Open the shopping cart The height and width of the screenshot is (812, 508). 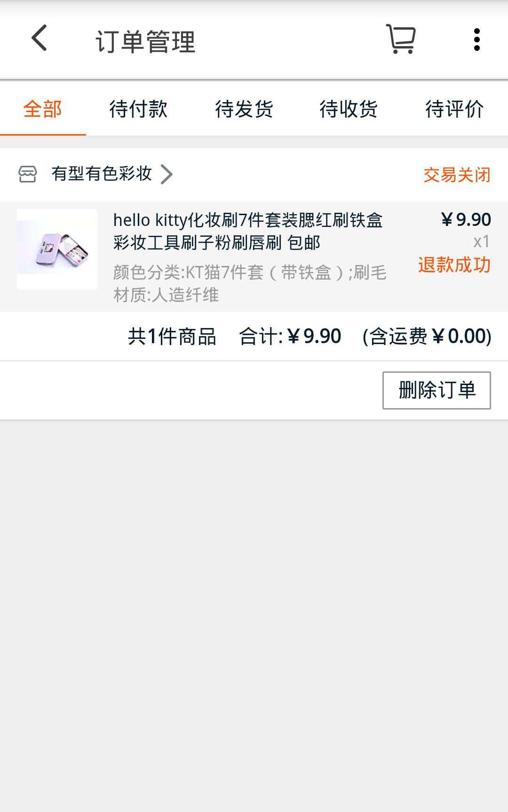click(x=401, y=39)
